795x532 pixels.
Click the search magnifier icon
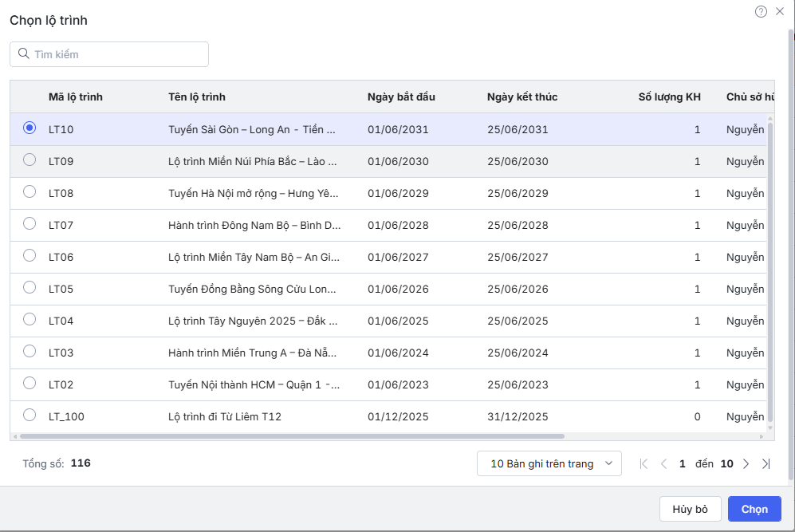point(23,54)
